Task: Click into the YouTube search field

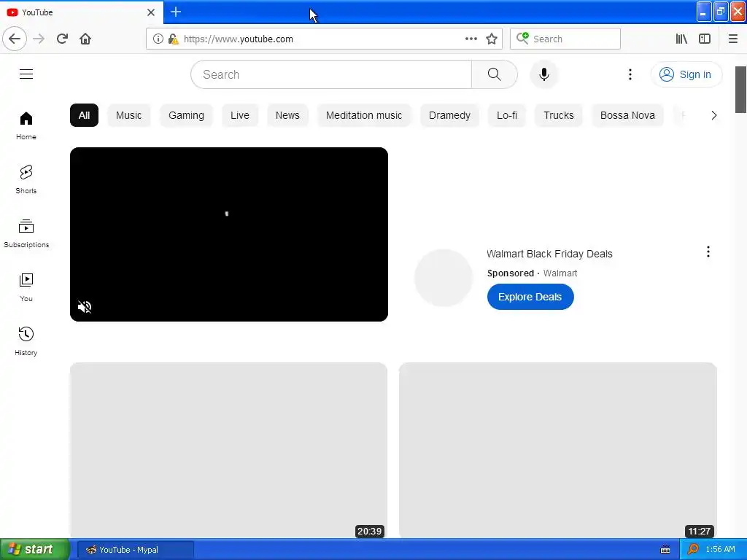Action: (x=332, y=74)
